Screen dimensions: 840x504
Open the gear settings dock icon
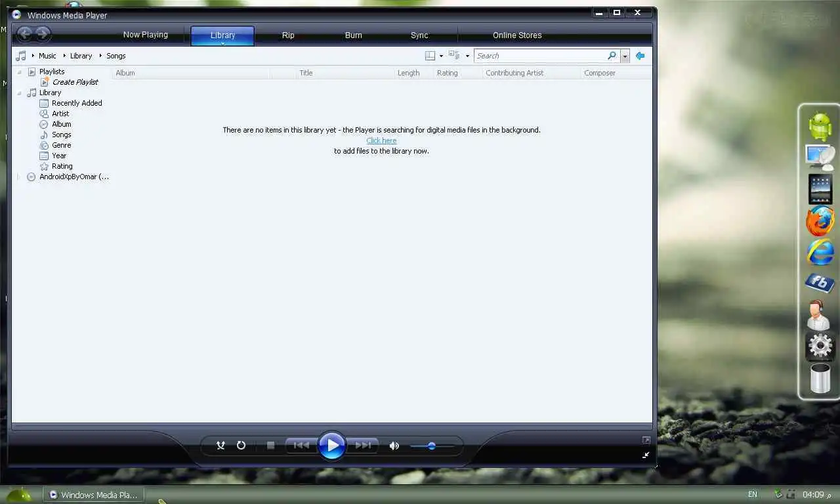click(x=820, y=345)
